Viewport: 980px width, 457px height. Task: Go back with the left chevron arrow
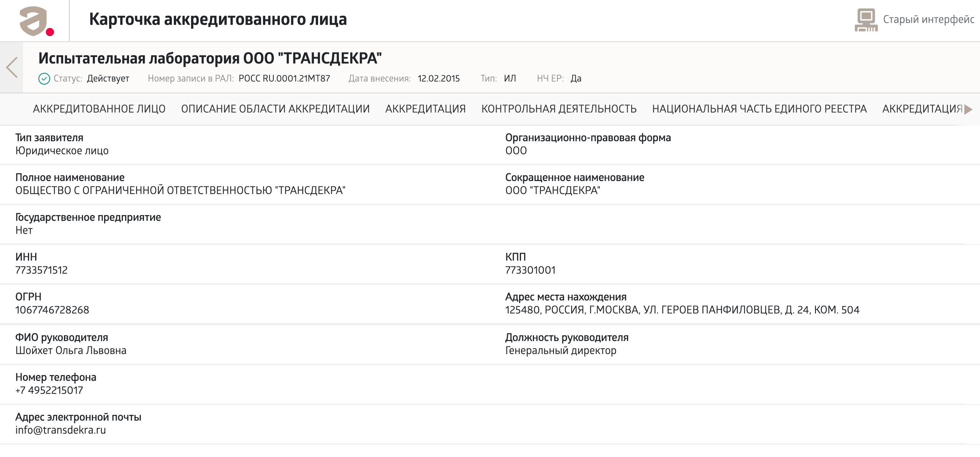tap(11, 67)
